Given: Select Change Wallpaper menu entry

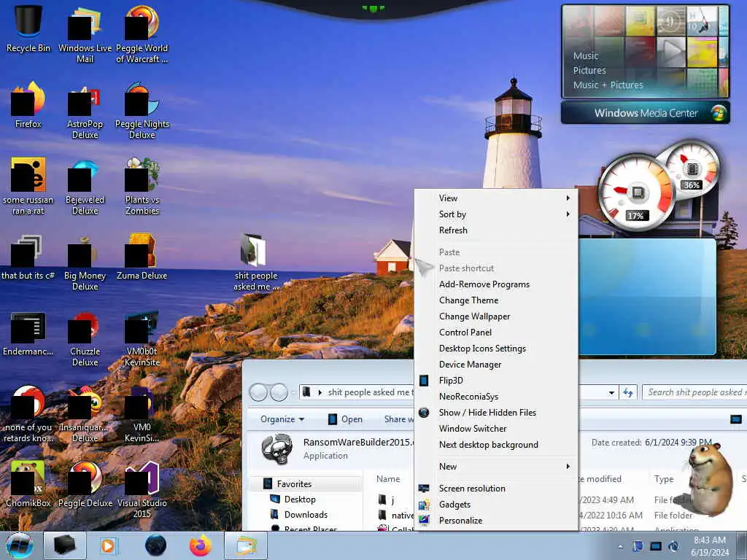Looking at the screenshot, I should pyautogui.click(x=496, y=316).
